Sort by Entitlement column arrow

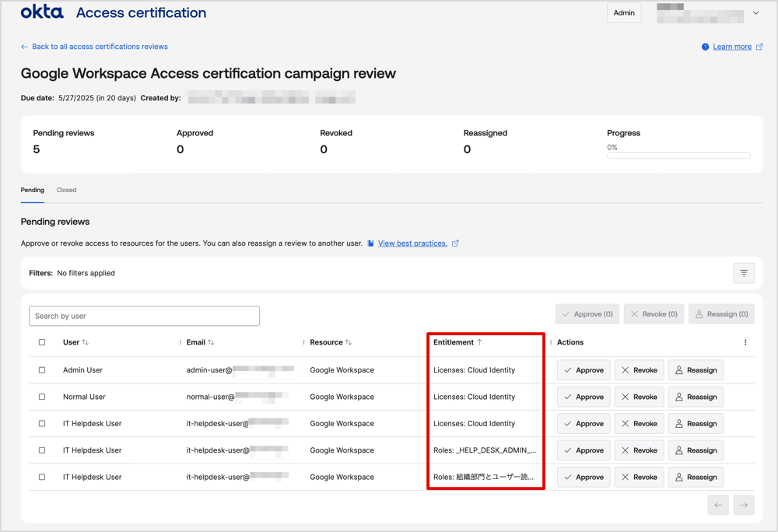coord(479,342)
